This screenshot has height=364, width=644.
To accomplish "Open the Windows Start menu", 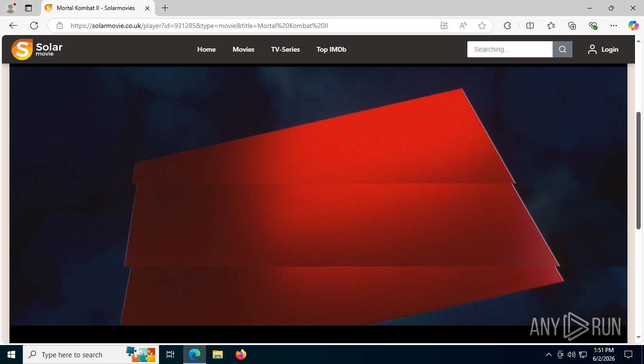I will 11,355.
